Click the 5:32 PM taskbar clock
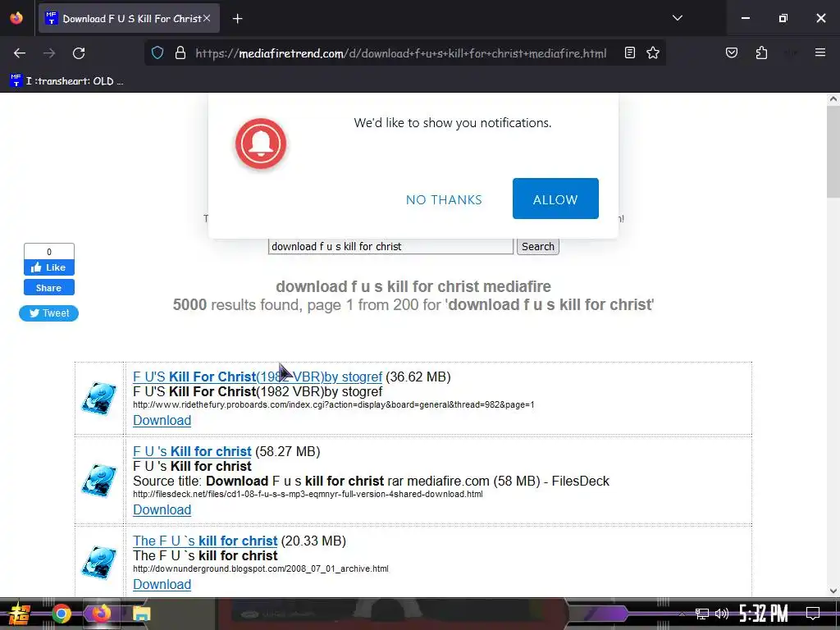Viewport: 840px width, 630px height. (764, 614)
